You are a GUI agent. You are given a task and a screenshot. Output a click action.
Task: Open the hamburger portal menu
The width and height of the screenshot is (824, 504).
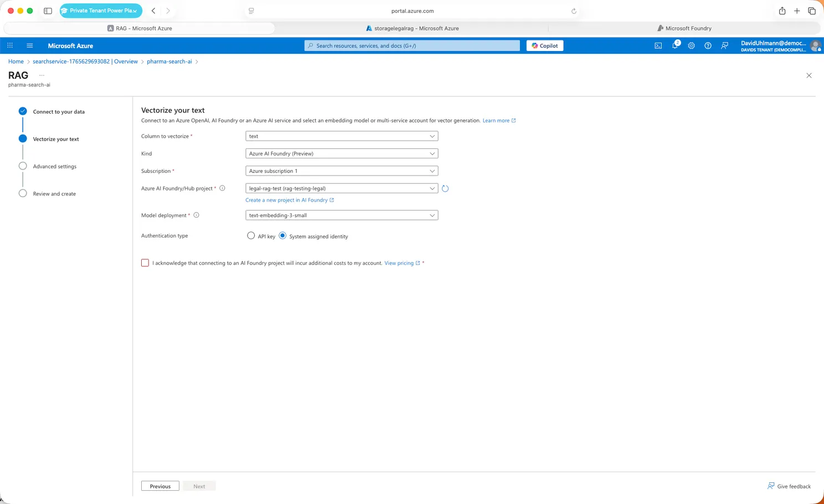30,45
